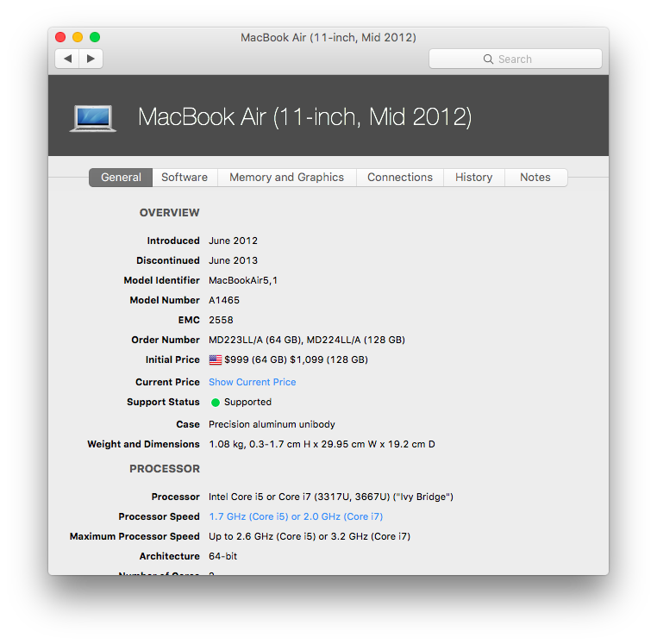
Task: Click the US flag beside Initial Price
Action: click(216, 360)
